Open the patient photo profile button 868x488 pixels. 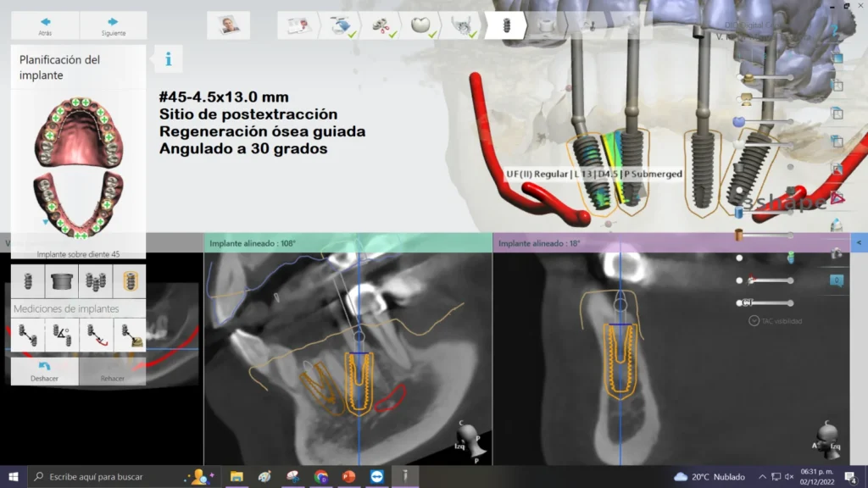pyautogui.click(x=228, y=25)
